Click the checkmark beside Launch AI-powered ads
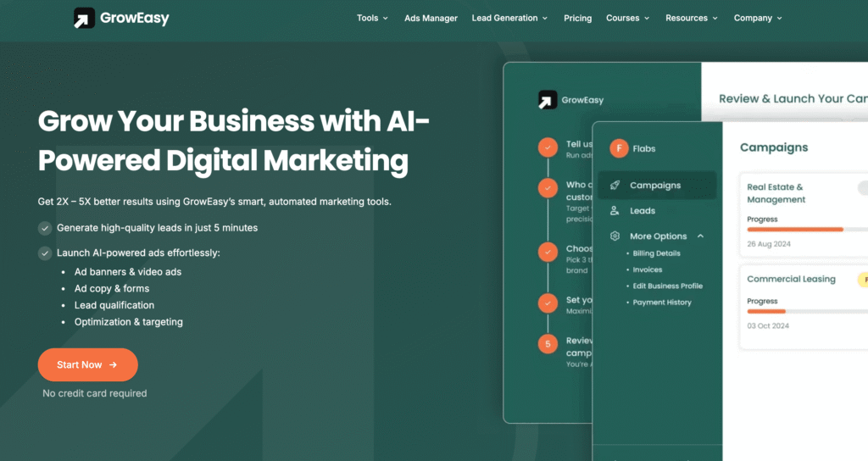The width and height of the screenshot is (868, 461). pos(45,253)
